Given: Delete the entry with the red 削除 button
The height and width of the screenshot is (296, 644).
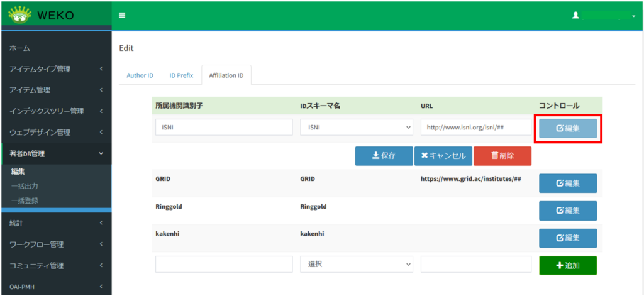Looking at the screenshot, I should point(502,156).
